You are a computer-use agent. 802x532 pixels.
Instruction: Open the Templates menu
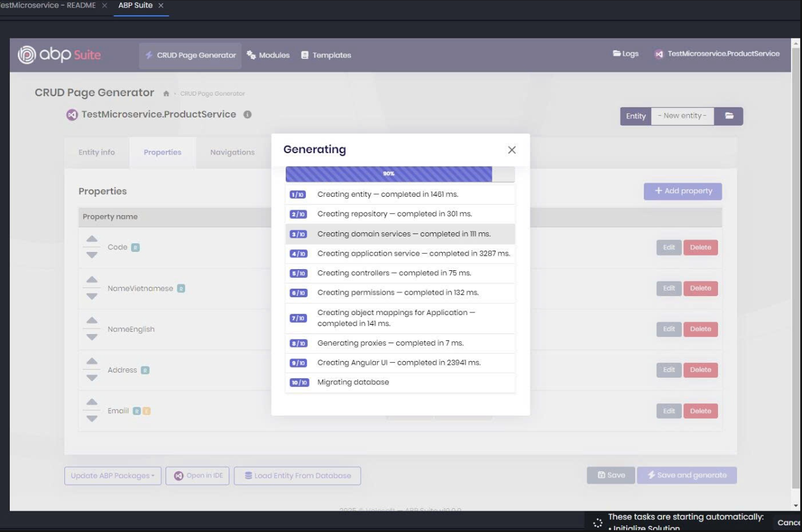[326, 55]
